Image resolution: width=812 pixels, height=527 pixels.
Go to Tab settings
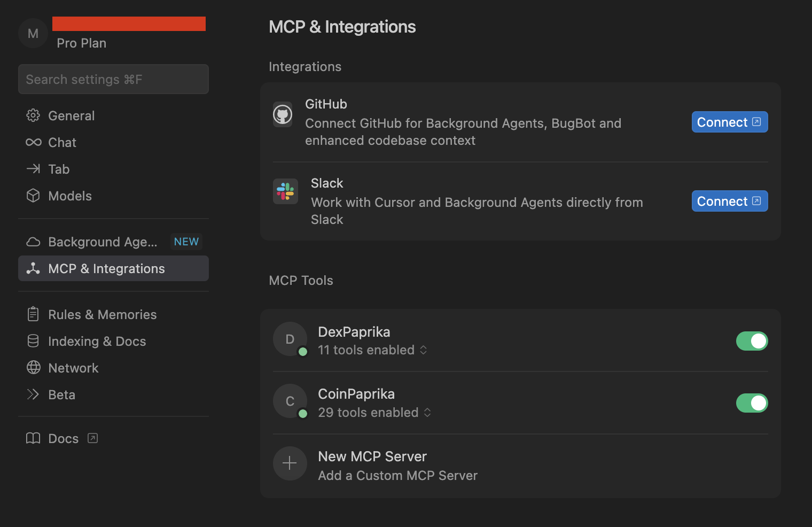tap(113, 169)
